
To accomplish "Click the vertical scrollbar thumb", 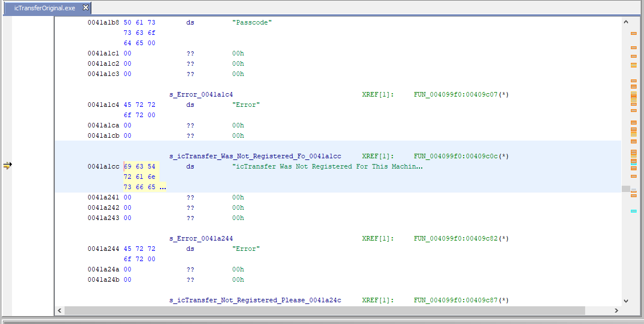I will click(626, 189).
